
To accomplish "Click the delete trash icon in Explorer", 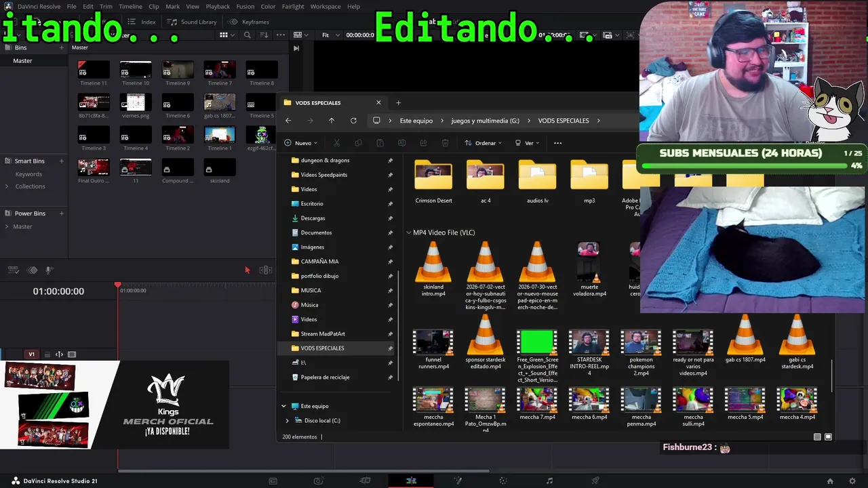I will (x=445, y=143).
